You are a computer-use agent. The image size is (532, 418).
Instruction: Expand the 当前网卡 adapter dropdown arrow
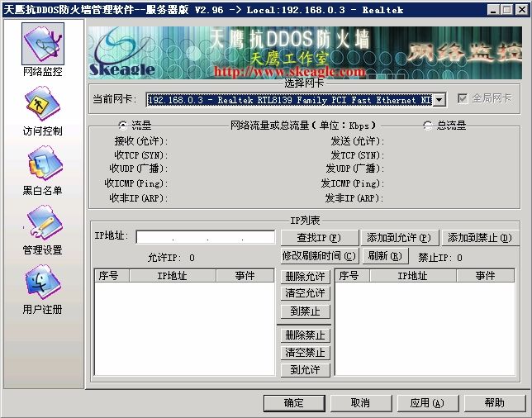pos(439,100)
